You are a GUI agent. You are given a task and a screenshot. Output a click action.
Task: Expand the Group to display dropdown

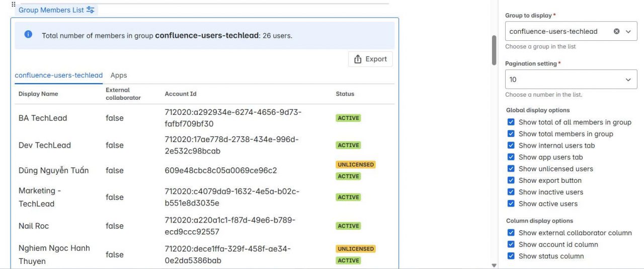(x=628, y=31)
